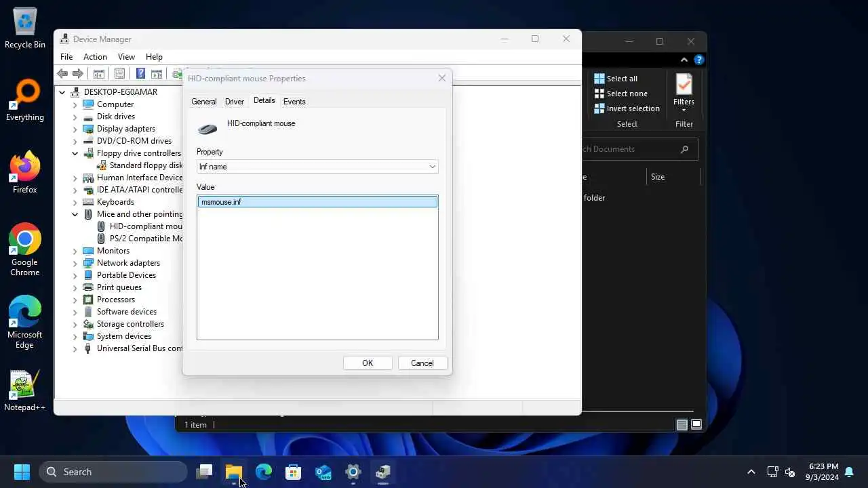Viewport: 868px width, 488px height.
Task: Click the Invert selection icon in File Explorer
Action: click(x=599, y=108)
